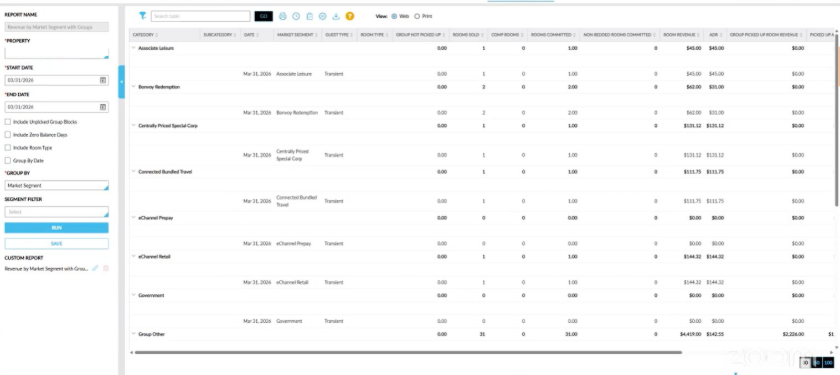
Task: Tick the Group By Date checkbox
Action: (x=8, y=161)
